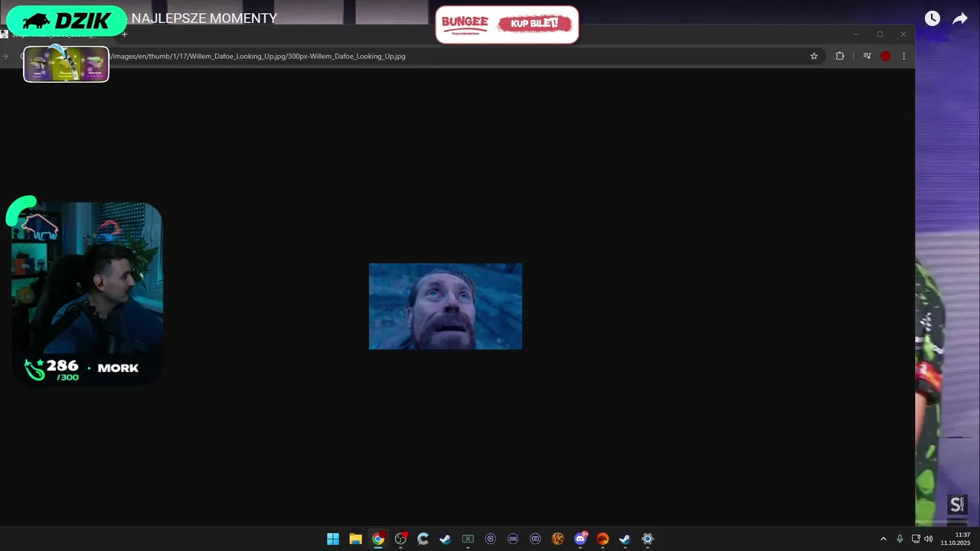Image resolution: width=980 pixels, height=551 pixels.
Task: Open the media controls music-note icon
Action: coord(867,56)
